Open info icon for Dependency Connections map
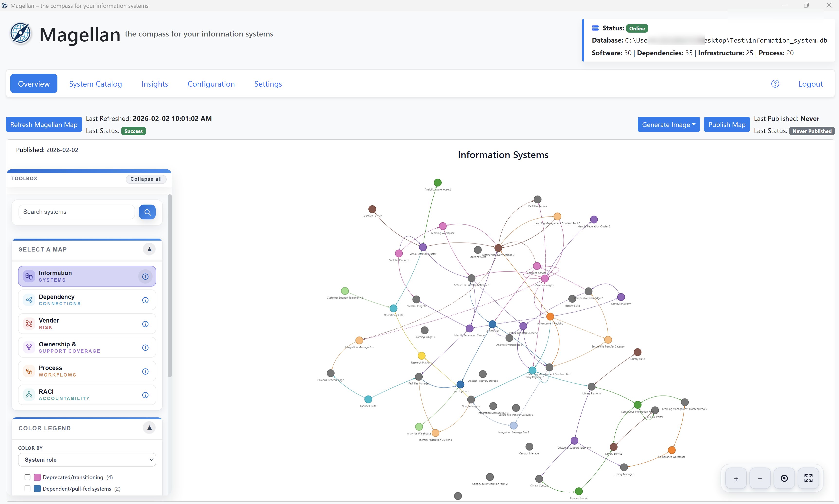 (145, 300)
